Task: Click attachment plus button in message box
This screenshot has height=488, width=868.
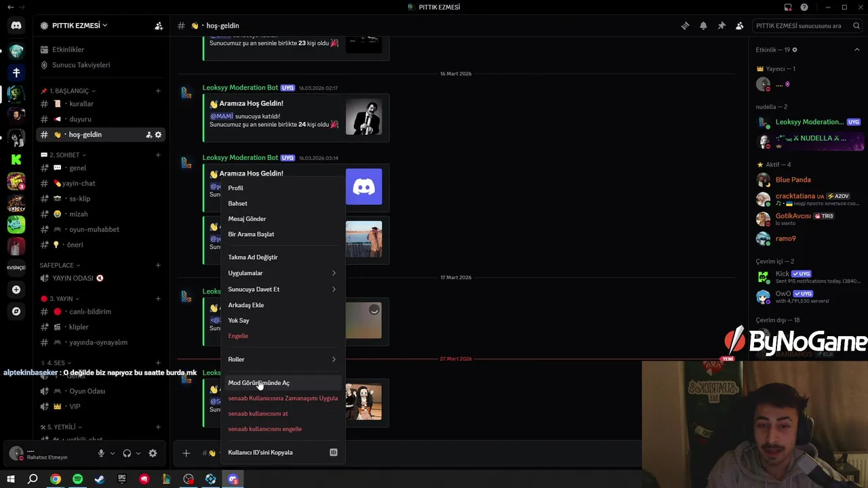Action: pyautogui.click(x=186, y=453)
